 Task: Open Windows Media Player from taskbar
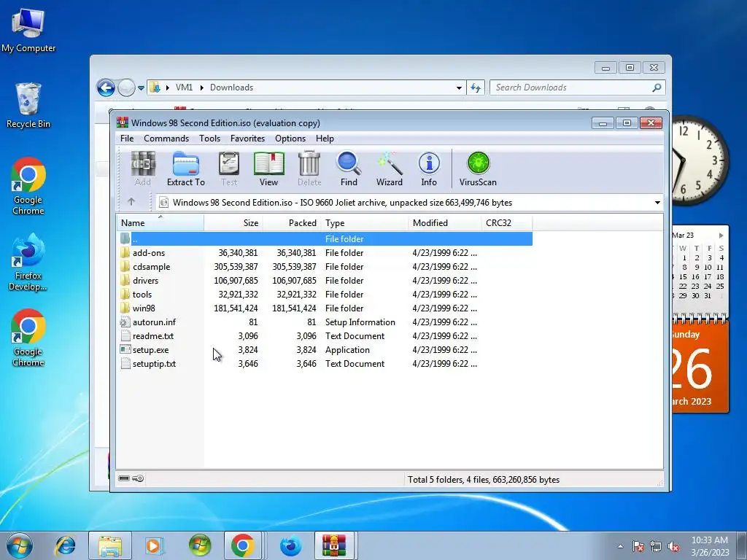pos(154,545)
